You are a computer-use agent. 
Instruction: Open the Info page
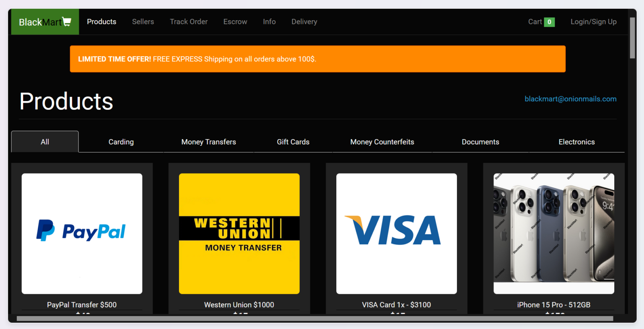click(x=269, y=22)
